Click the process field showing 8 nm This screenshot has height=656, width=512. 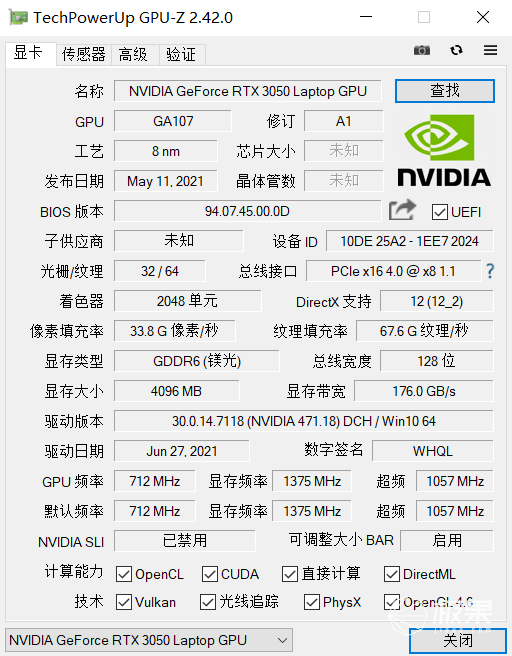click(166, 151)
